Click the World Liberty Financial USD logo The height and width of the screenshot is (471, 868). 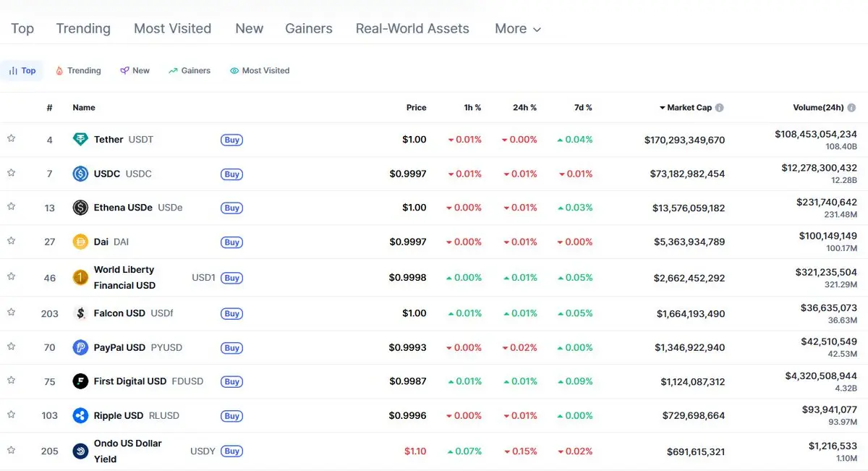[x=80, y=277]
